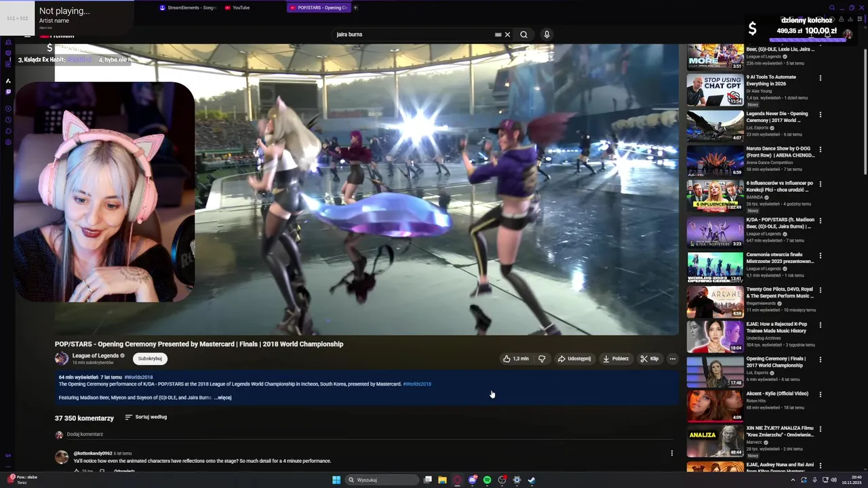Open 6 Influencerów vs Influencer video

pyautogui.click(x=715, y=196)
